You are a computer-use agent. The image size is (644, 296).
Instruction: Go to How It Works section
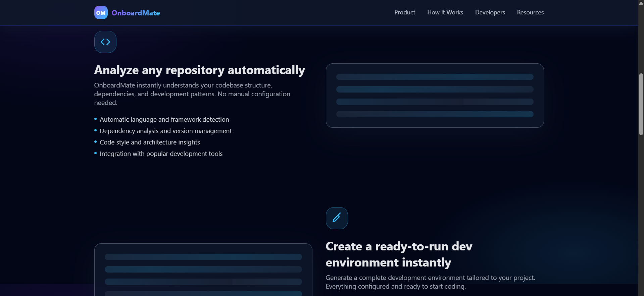pos(445,12)
